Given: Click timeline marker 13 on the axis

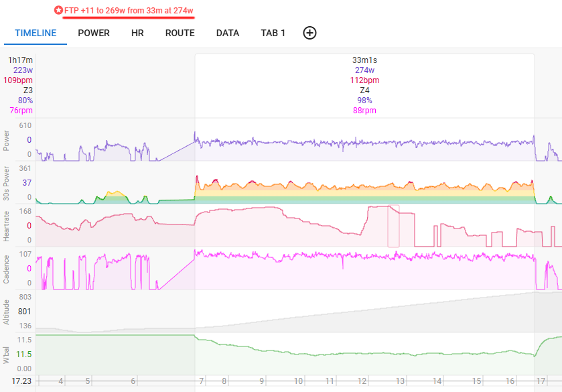Looking at the screenshot, I should (x=400, y=381).
